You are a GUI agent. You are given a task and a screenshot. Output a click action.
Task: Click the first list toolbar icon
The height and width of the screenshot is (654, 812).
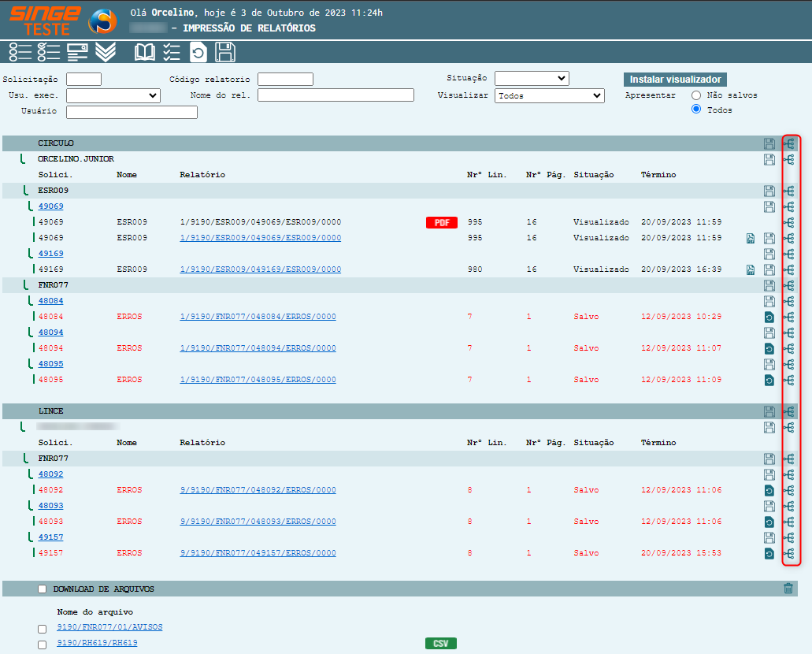tap(20, 52)
